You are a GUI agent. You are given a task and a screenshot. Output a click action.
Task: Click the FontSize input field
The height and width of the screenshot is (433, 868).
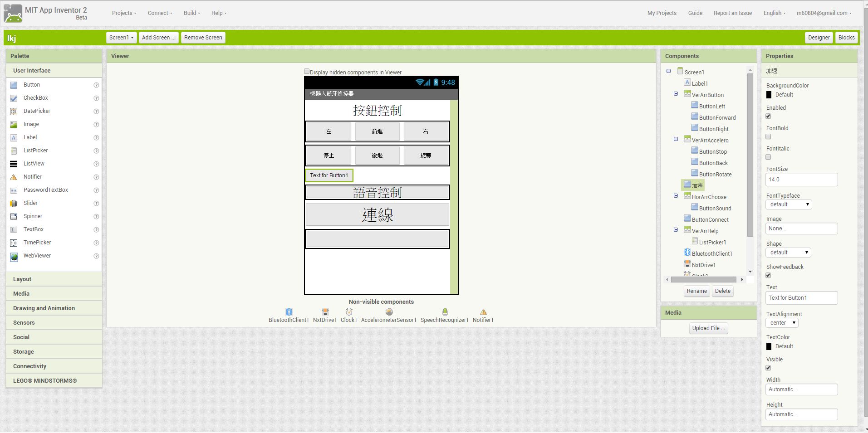[801, 180]
